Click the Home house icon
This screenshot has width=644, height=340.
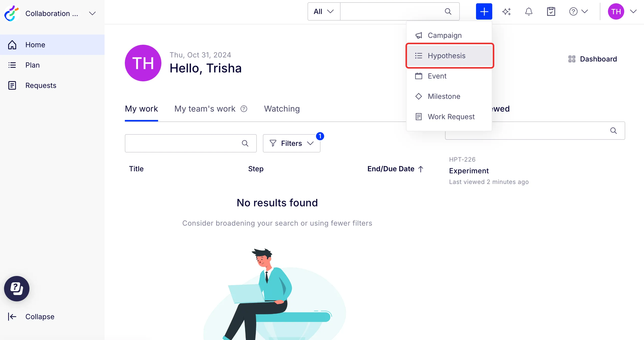[12, 45]
